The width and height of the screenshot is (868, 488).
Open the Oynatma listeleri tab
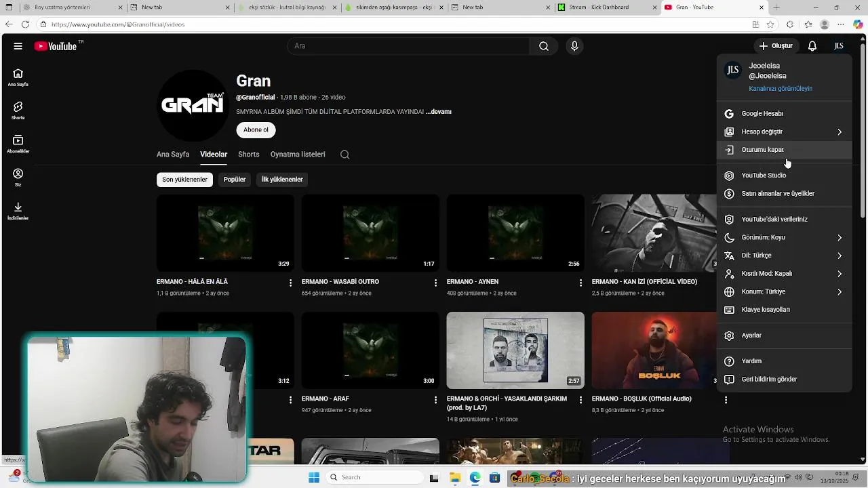(298, 155)
